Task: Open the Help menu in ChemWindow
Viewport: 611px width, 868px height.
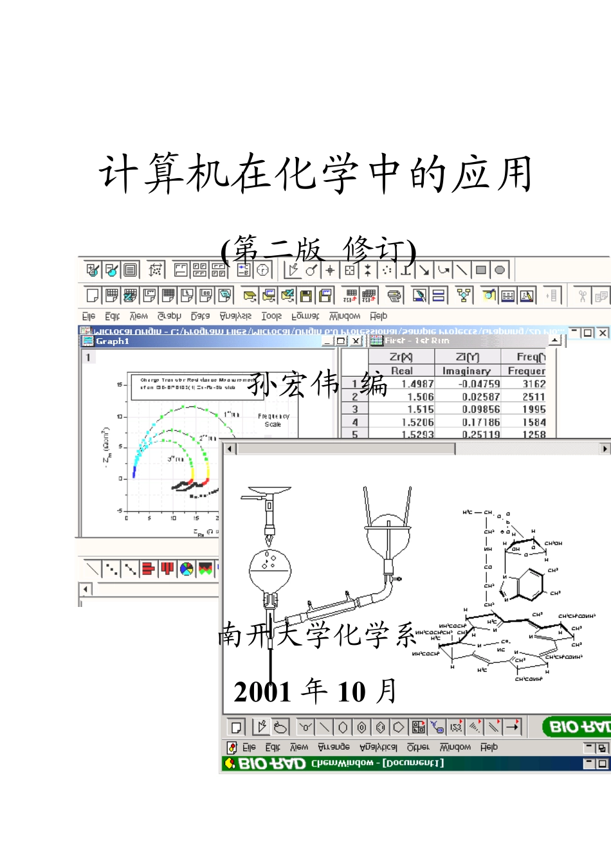Action: tap(489, 747)
